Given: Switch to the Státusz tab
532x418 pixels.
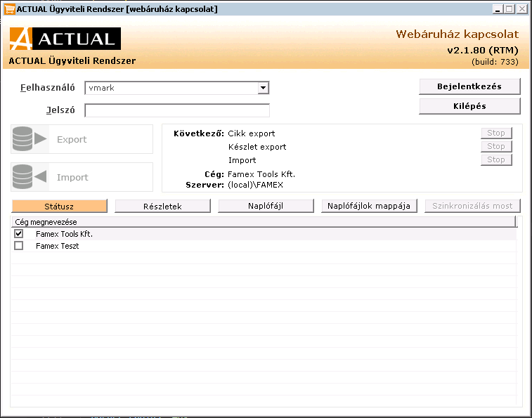Looking at the screenshot, I should [60, 206].
